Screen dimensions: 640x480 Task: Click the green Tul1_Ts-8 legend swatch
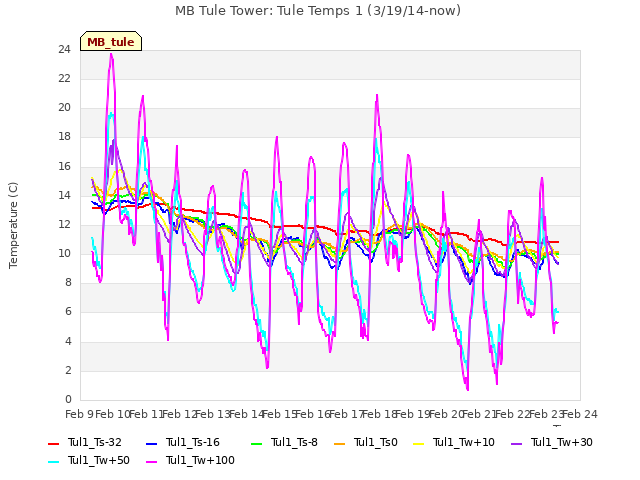tap(256, 443)
